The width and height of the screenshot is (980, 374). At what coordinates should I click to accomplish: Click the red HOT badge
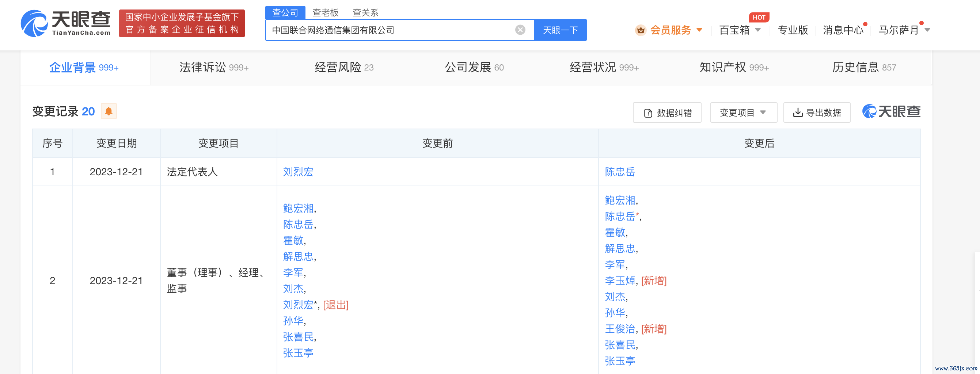pyautogui.click(x=759, y=18)
